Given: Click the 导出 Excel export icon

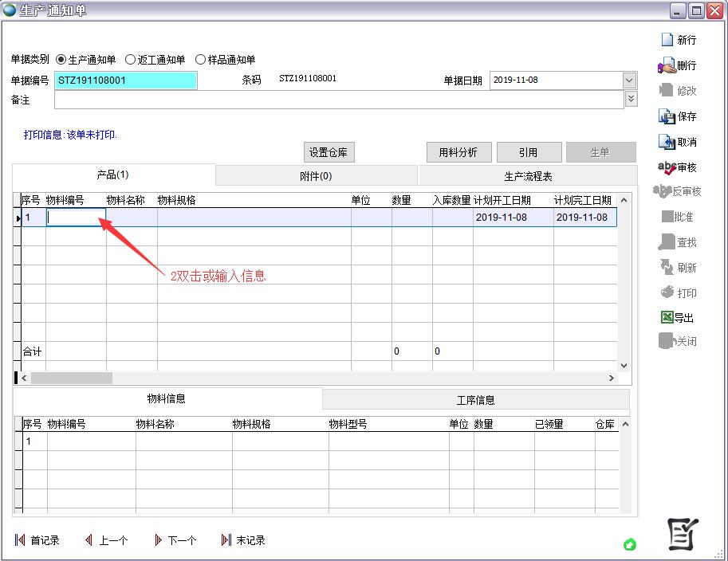Looking at the screenshot, I should [x=667, y=317].
